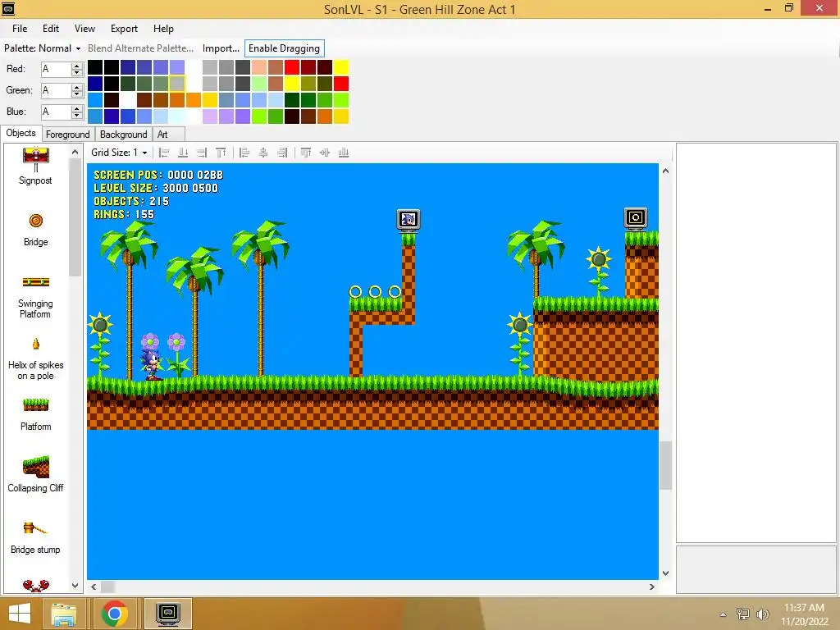This screenshot has height=630, width=840.
Task: Click the level view's left scroll arrow
Action: click(94, 587)
